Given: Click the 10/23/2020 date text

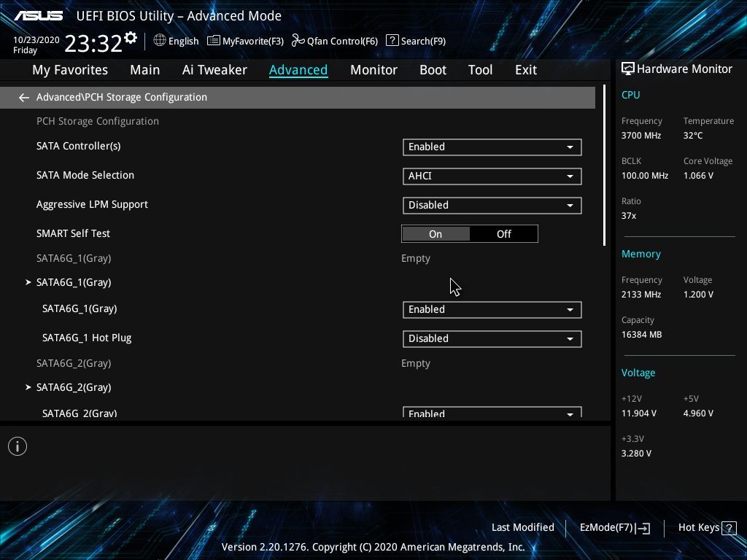Looking at the screenshot, I should (x=36, y=40).
